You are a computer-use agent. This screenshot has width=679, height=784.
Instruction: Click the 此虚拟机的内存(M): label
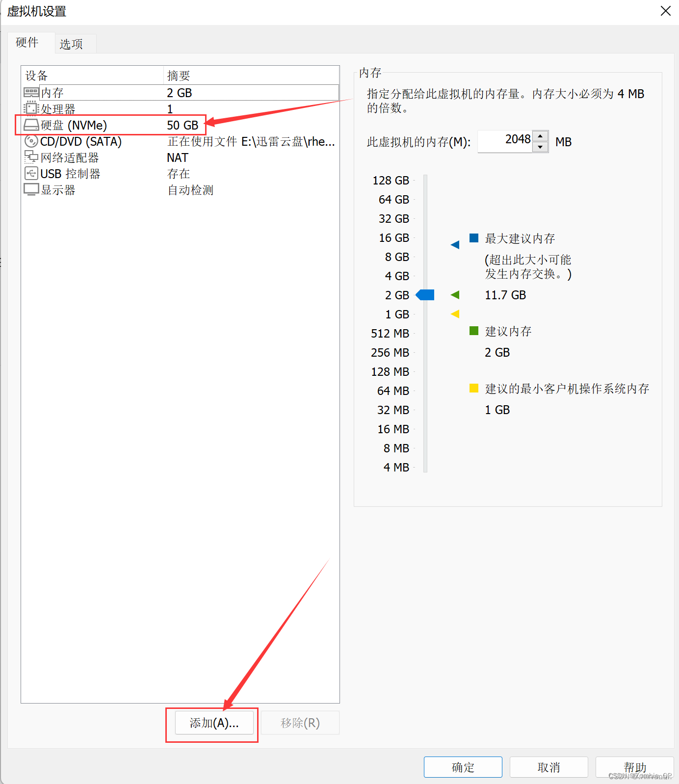click(x=419, y=142)
